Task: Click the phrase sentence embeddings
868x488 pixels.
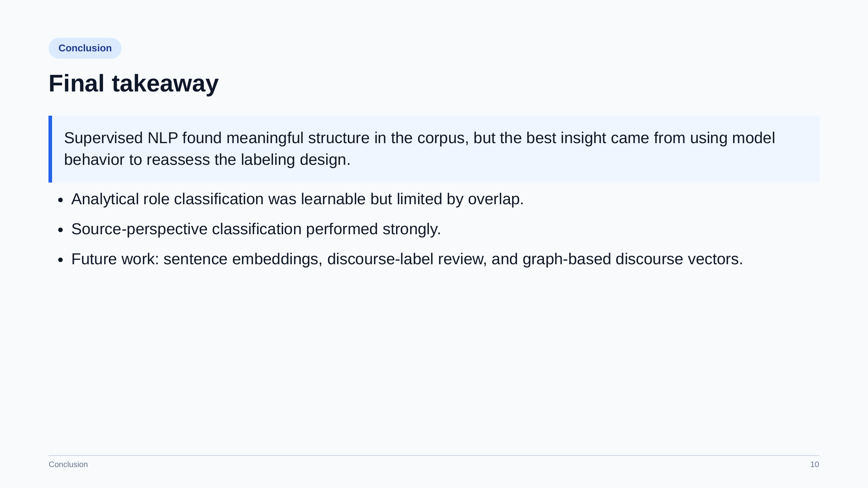Action: (x=241, y=259)
